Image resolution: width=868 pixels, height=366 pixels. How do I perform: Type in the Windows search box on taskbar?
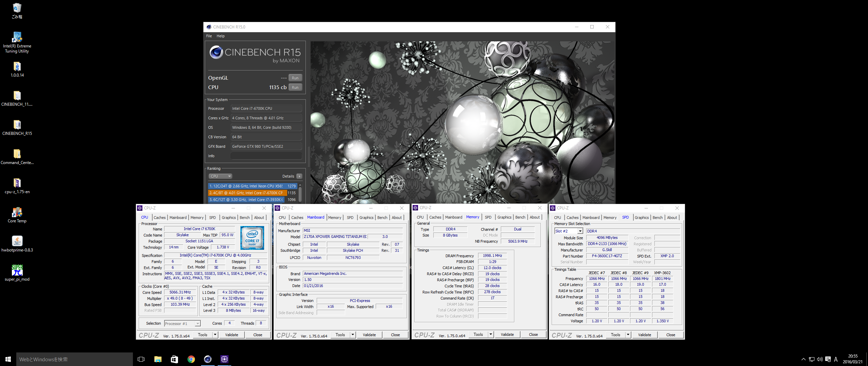(75, 359)
